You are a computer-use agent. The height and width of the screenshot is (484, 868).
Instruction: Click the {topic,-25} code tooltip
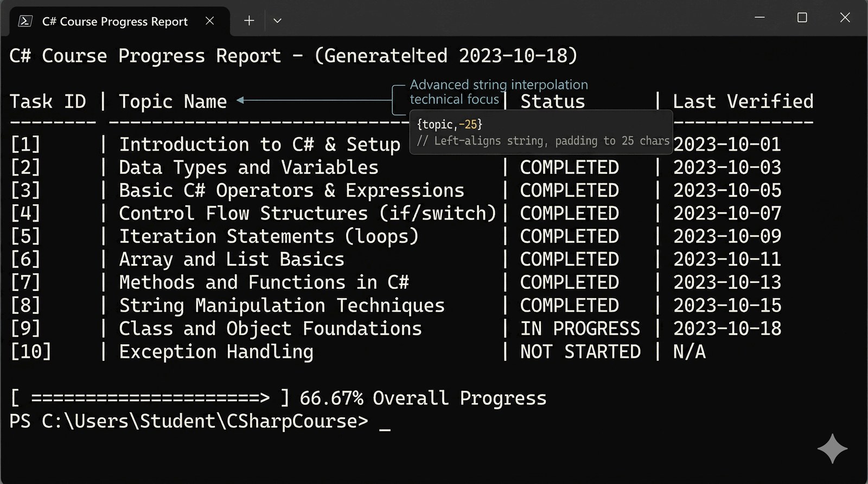(x=540, y=133)
